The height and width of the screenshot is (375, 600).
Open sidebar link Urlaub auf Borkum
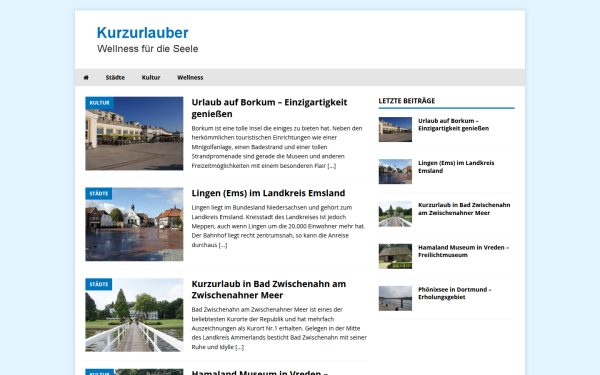point(453,125)
